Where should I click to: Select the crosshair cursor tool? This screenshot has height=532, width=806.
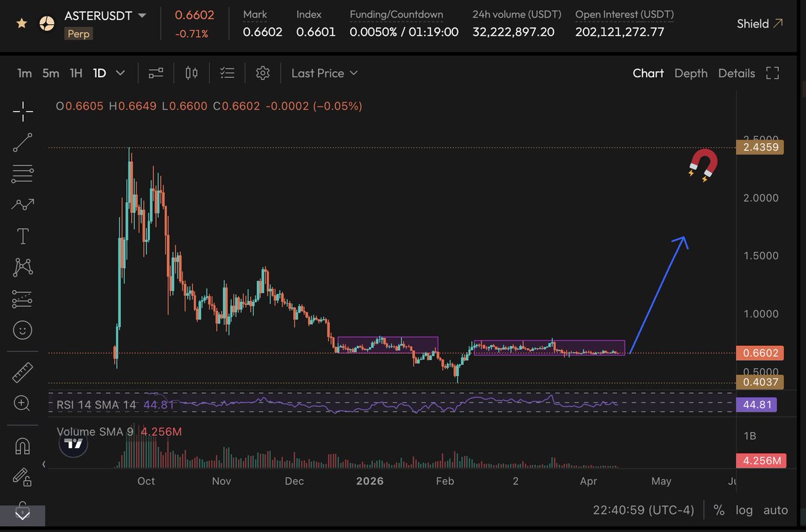click(x=23, y=112)
